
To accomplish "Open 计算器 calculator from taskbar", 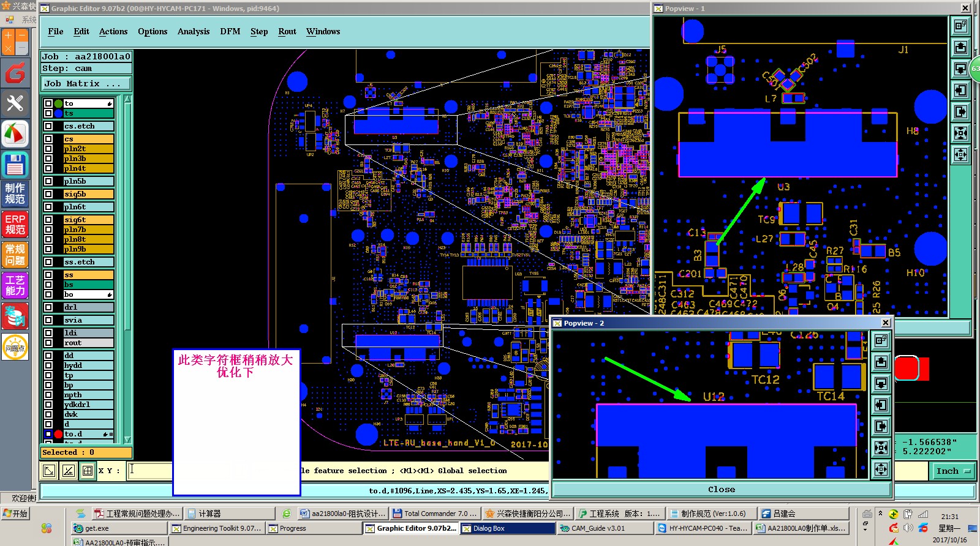I will (228, 514).
